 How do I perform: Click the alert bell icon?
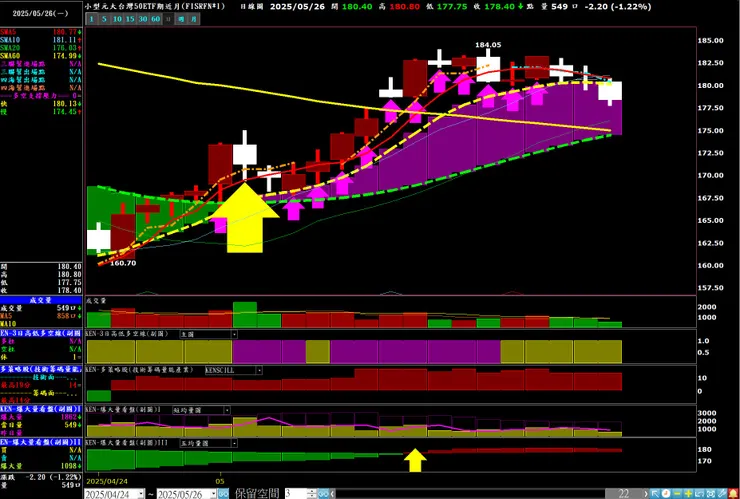[x=733, y=494]
